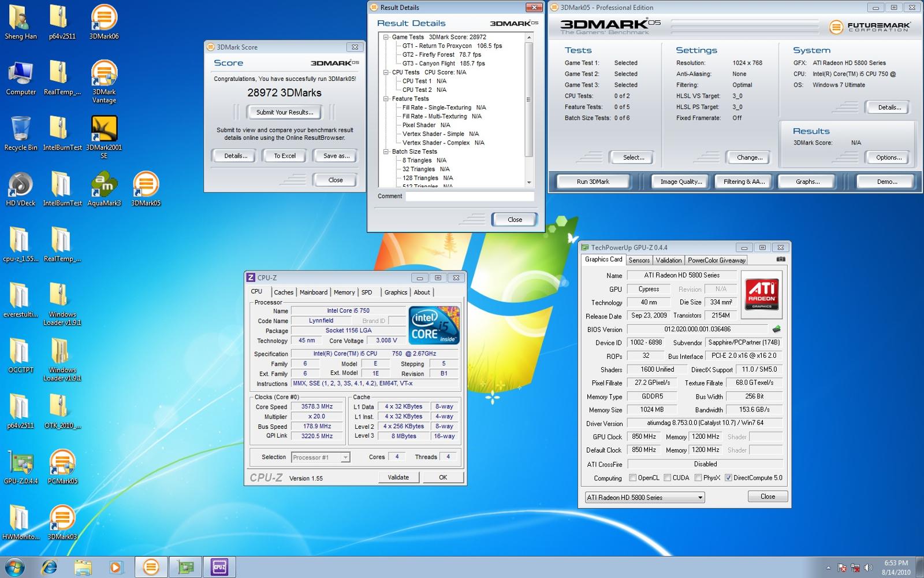Image resolution: width=924 pixels, height=578 pixels.
Task: Open HD VDeck desktop icon
Action: click(21, 188)
